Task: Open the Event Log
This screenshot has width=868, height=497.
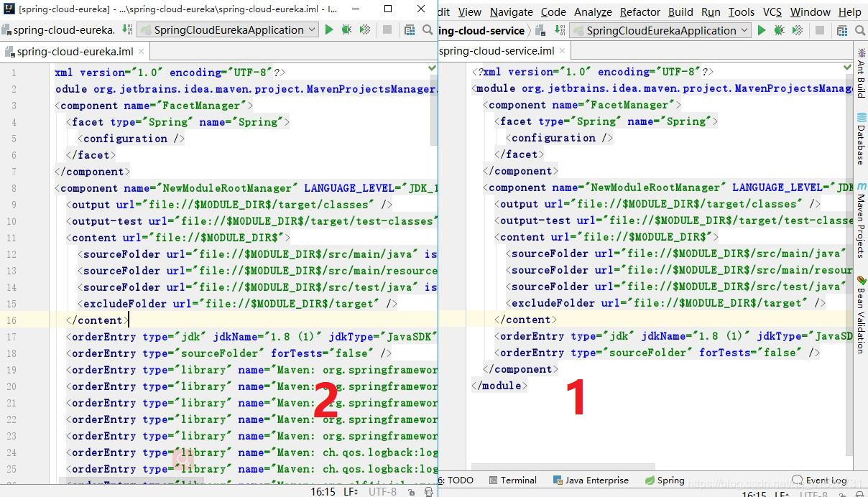Action: point(819,480)
